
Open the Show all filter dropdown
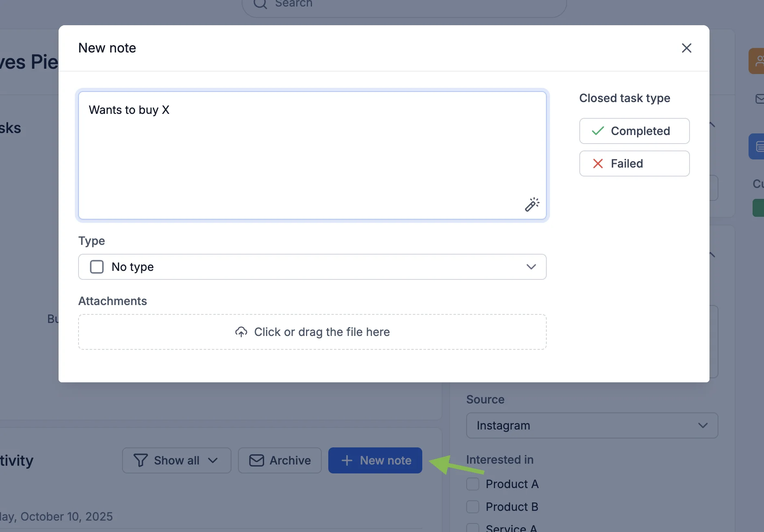177,460
